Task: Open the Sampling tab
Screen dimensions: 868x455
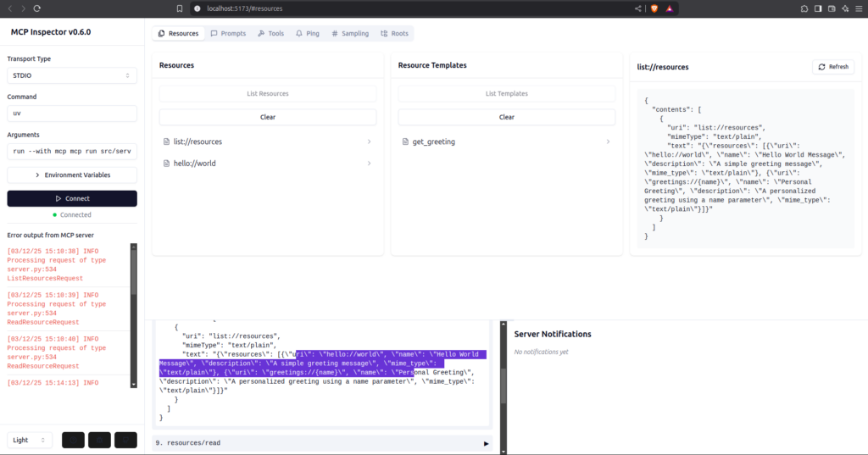Action: tap(350, 33)
